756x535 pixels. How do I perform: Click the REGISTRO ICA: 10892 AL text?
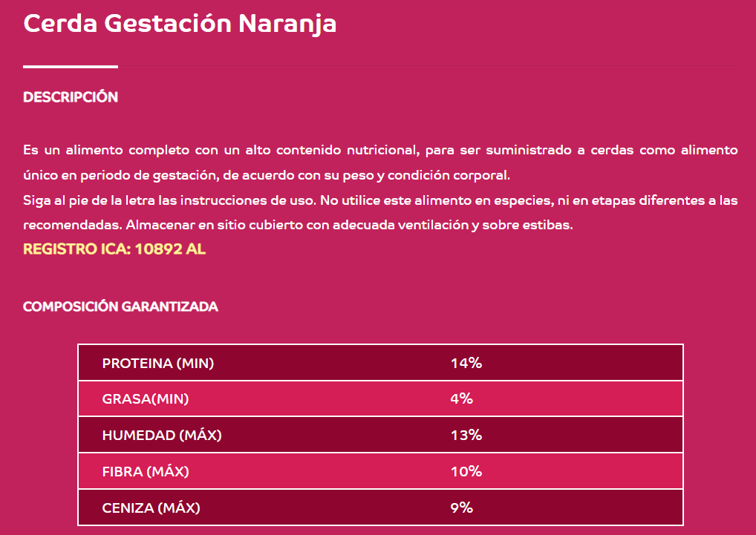(114, 249)
